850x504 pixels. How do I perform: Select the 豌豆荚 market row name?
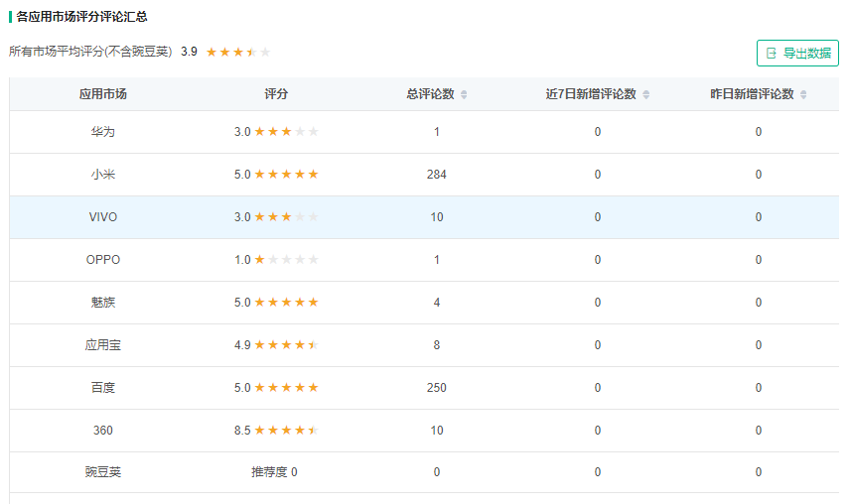pos(103,472)
